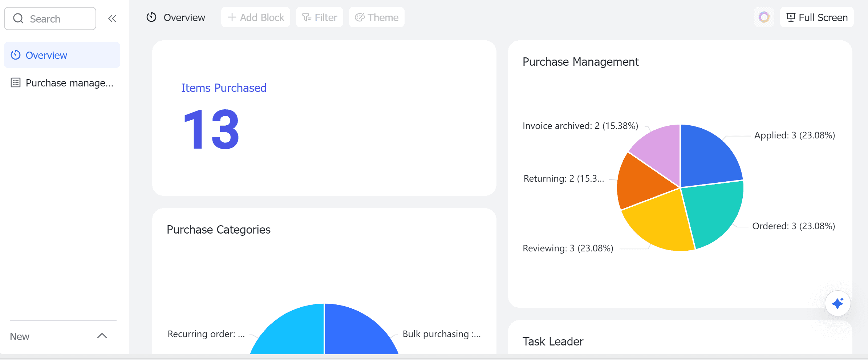Enter Full Screen mode
The image size is (868, 360).
817,17
